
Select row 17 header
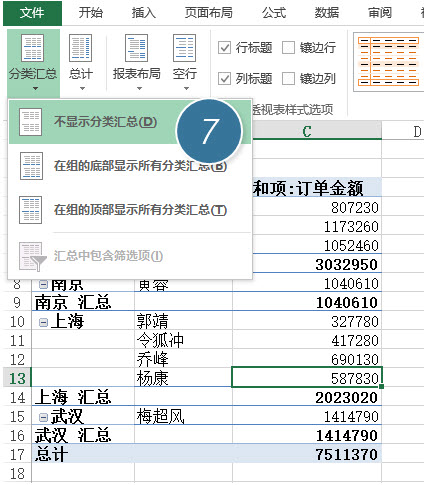pyautogui.click(x=17, y=455)
